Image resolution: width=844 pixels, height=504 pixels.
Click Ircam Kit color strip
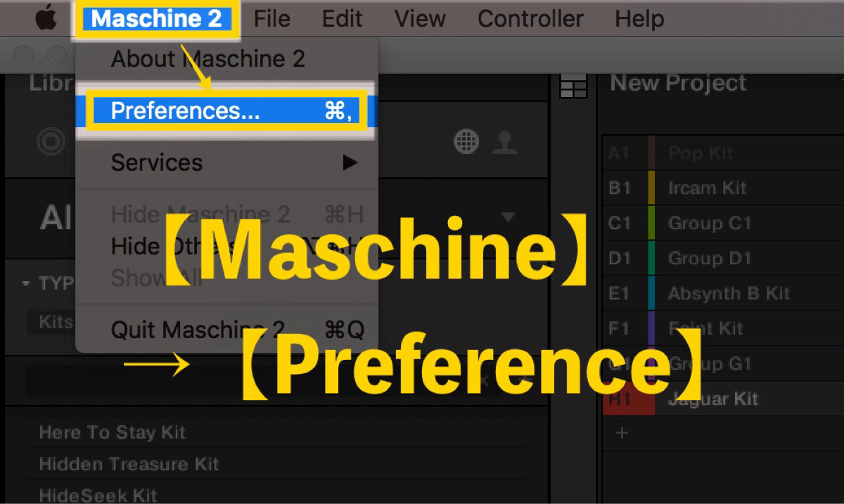point(651,188)
